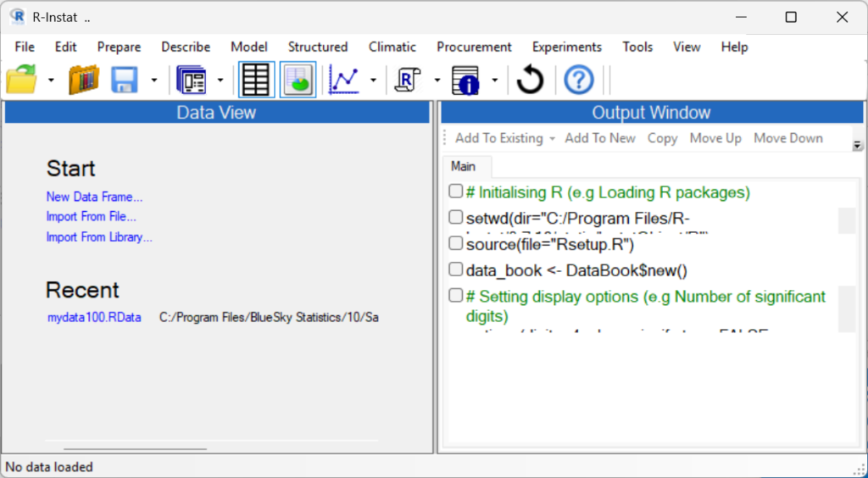Select the checkbox for data_book DataBook$new line
Viewport: 868px width, 478px height.
point(456,270)
